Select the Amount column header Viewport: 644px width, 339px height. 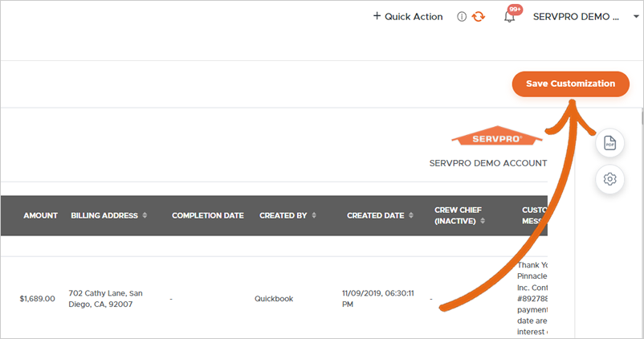click(40, 215)
